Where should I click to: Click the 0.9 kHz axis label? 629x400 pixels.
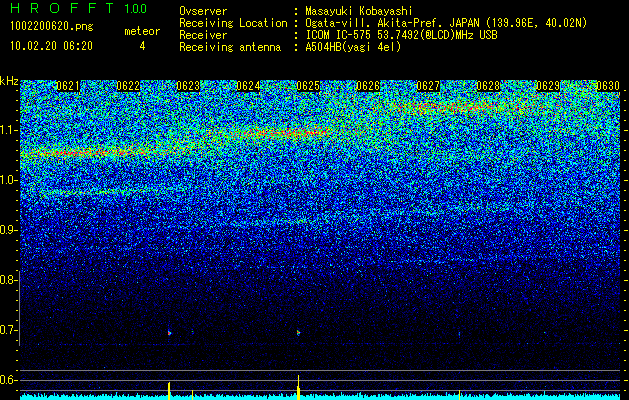point(7,230)
